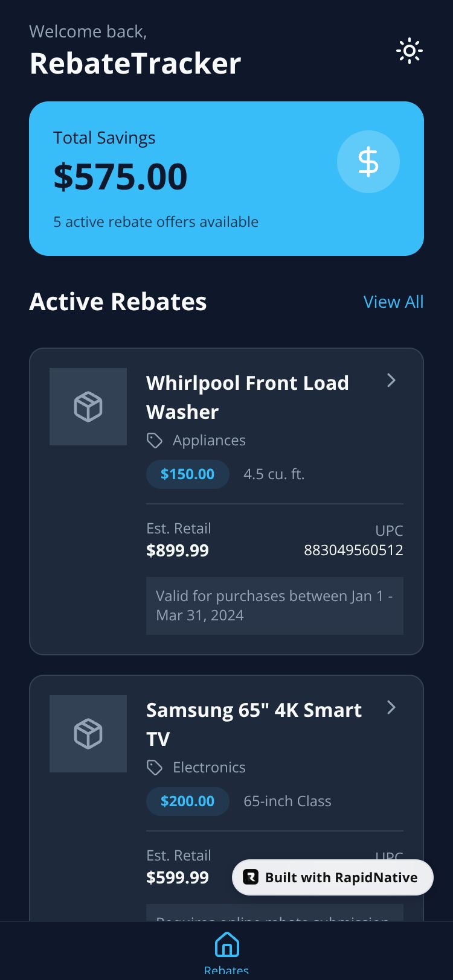Select the $200.00 rebate badge
Image resolution: width=453 pixels, height=980 pixels.
click(x=187, y=801)
